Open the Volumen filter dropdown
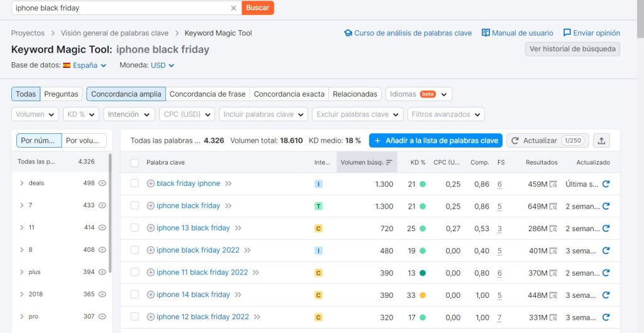The height and width of the screenshot is (333, 644). pos(35,114)
